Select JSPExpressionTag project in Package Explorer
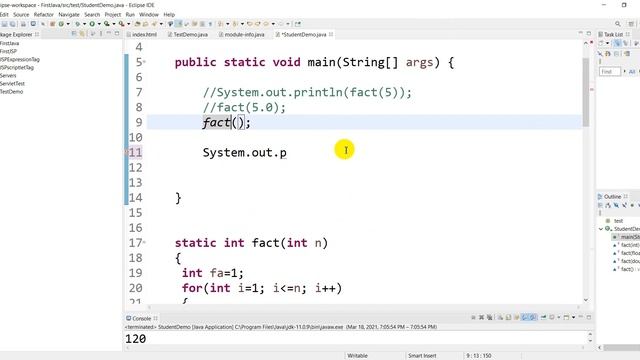 (x=20, y=59)
